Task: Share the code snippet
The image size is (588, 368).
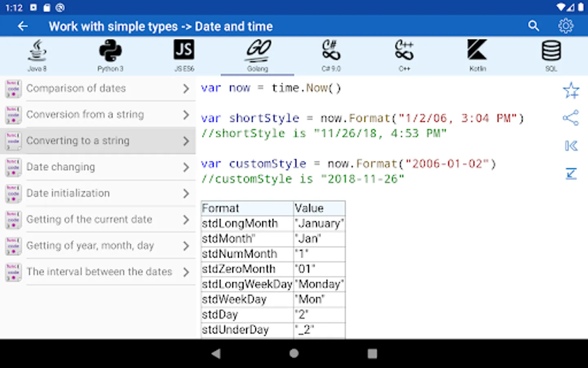Action: (x=571, y=118)
